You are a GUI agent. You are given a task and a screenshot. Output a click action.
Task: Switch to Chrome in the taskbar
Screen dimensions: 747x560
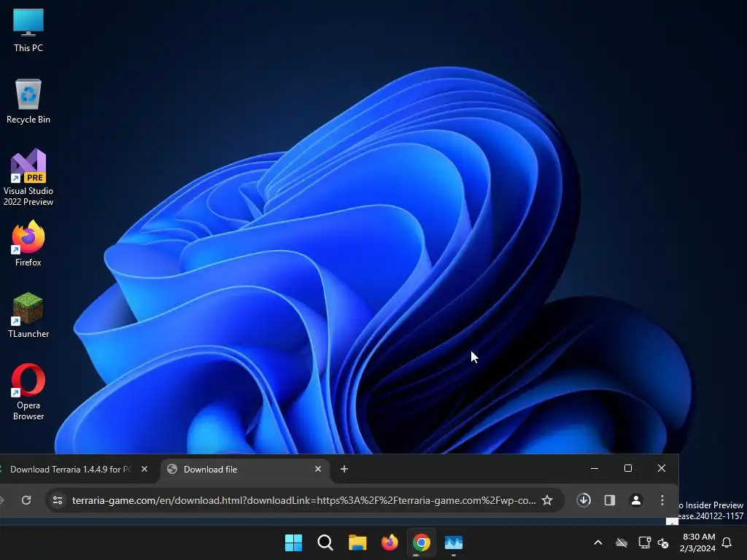(422, 542)
